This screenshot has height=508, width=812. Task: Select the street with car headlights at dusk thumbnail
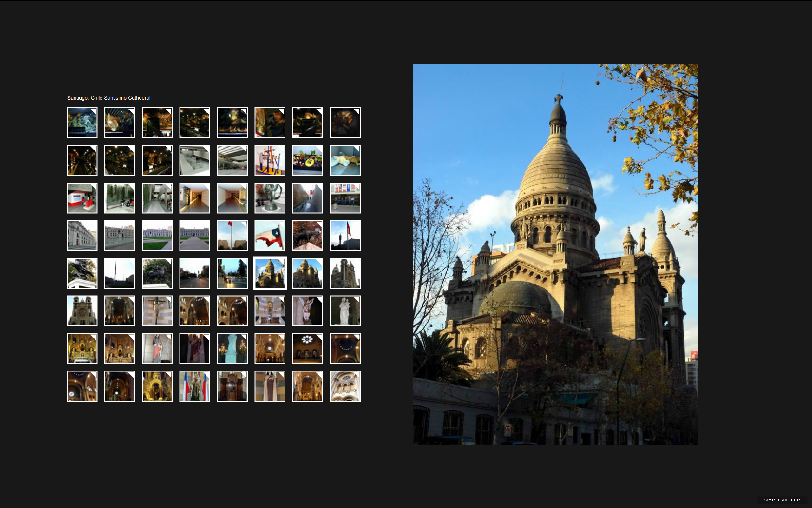coord(232,273)
